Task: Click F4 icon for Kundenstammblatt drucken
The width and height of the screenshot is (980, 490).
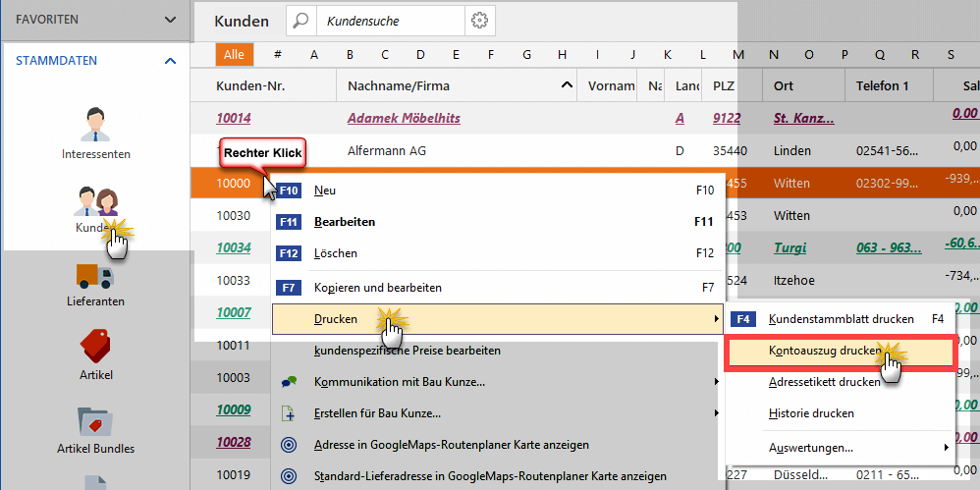Action: pos(743,319)
